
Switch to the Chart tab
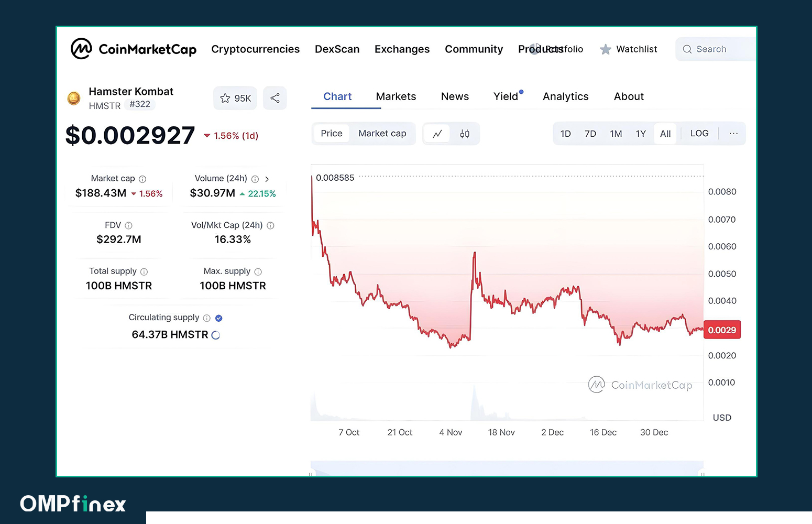tap(337, 96)
